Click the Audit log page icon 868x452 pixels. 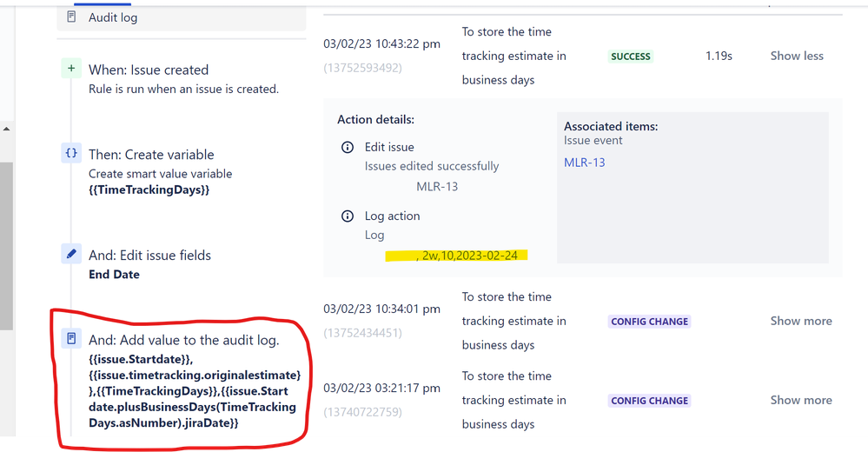pos(71,17)
